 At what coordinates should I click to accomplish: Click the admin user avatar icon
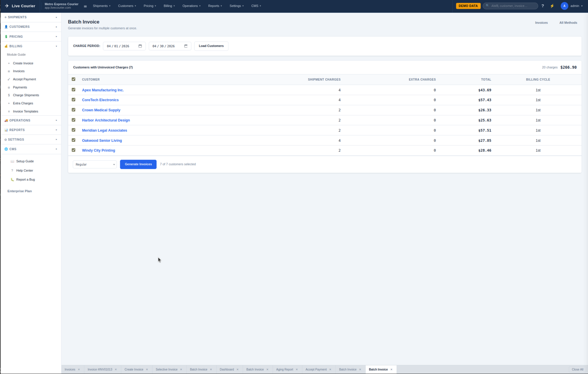click(x=564, y=6)
